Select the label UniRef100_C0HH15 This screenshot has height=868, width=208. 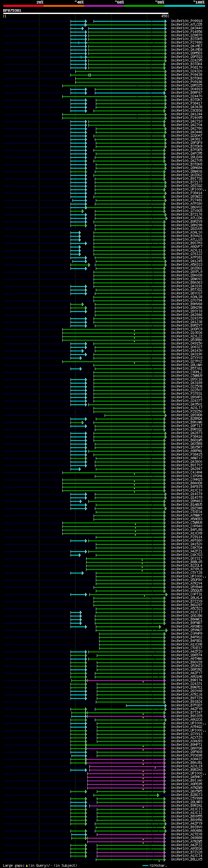[187, 480]
